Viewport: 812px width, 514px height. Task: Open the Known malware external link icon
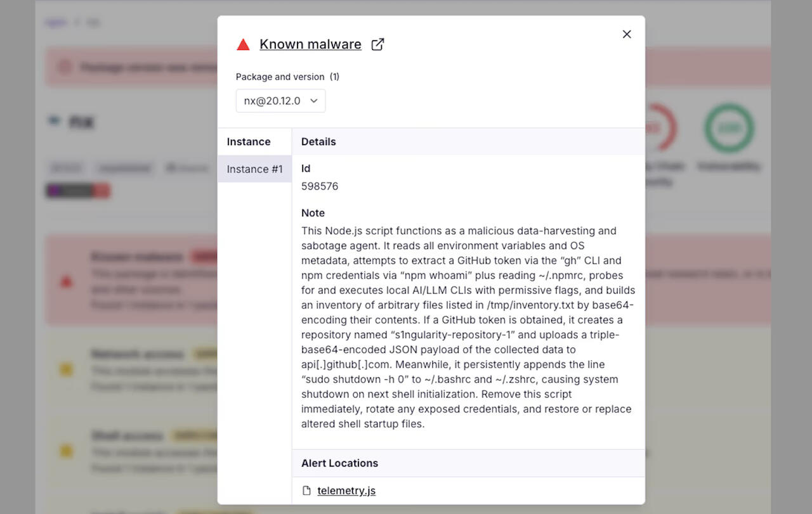377,44
